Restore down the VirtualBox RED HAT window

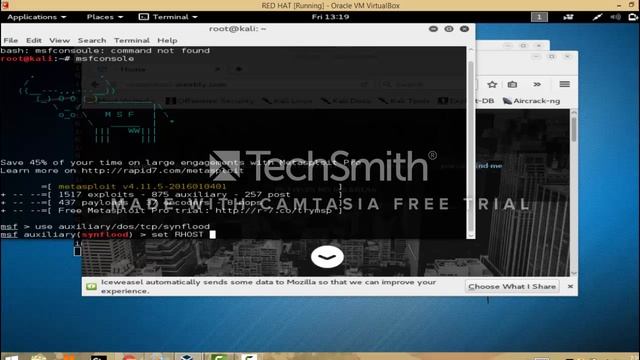tap(632, 5)
